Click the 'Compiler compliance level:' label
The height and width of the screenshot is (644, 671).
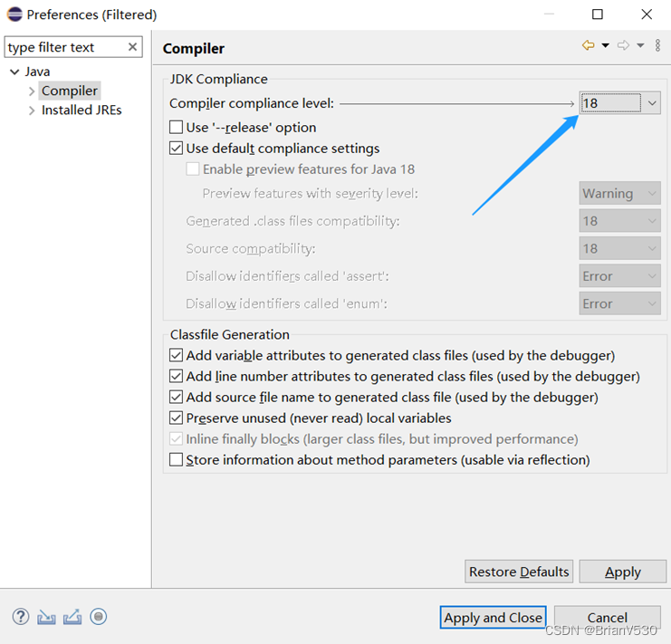click(x=252, y=103)
